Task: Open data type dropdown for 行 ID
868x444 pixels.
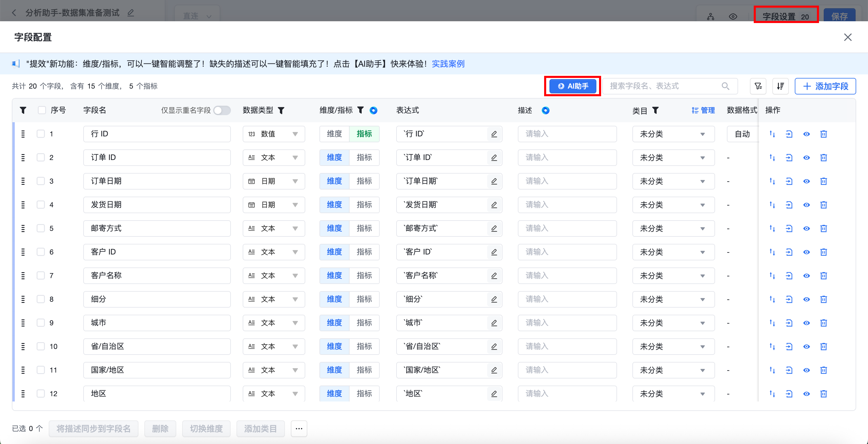Action: pos(274,134)
